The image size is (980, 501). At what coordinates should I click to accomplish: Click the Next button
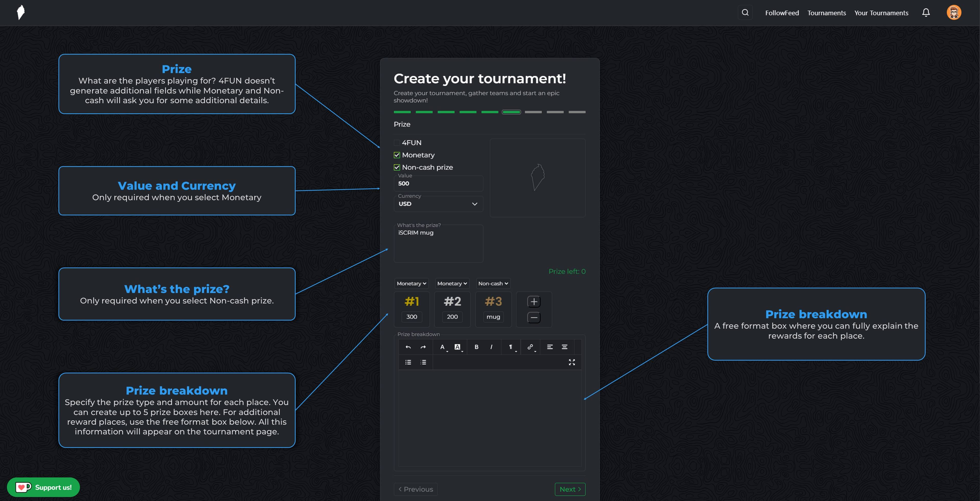(570, 489)
